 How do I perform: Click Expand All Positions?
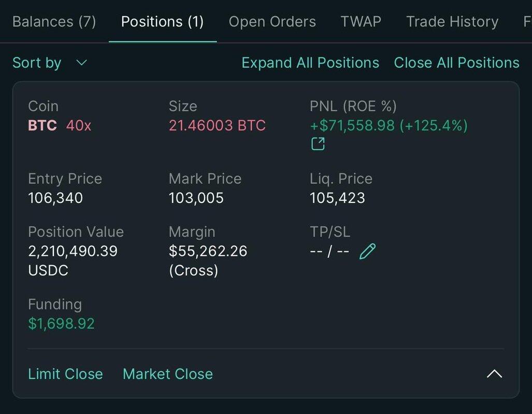pyautogui.click(x=310, y=63)
